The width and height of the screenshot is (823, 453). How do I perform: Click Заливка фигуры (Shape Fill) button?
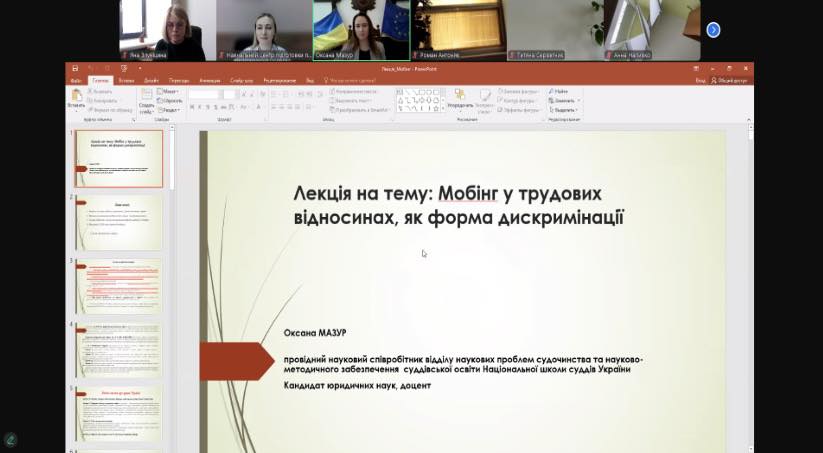coord(518,91)
